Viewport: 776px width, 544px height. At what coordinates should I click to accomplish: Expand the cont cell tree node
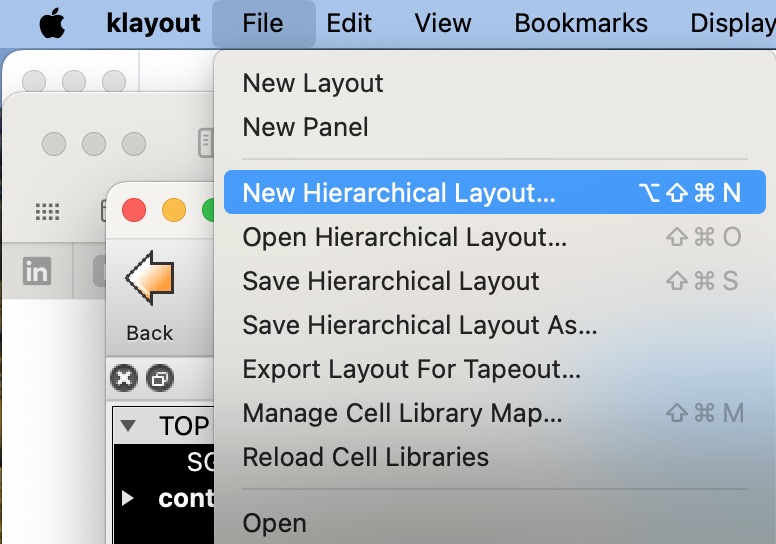pyautogui.click(x=127, y=498)
